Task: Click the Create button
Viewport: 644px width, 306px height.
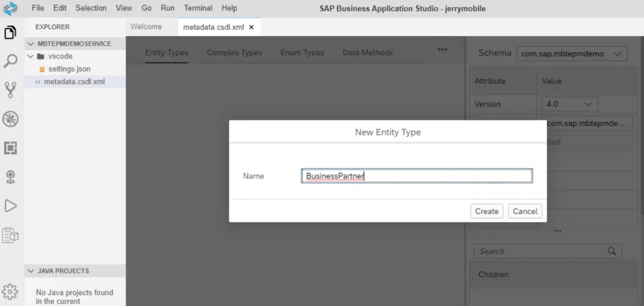Action: (x=486, y=211)
